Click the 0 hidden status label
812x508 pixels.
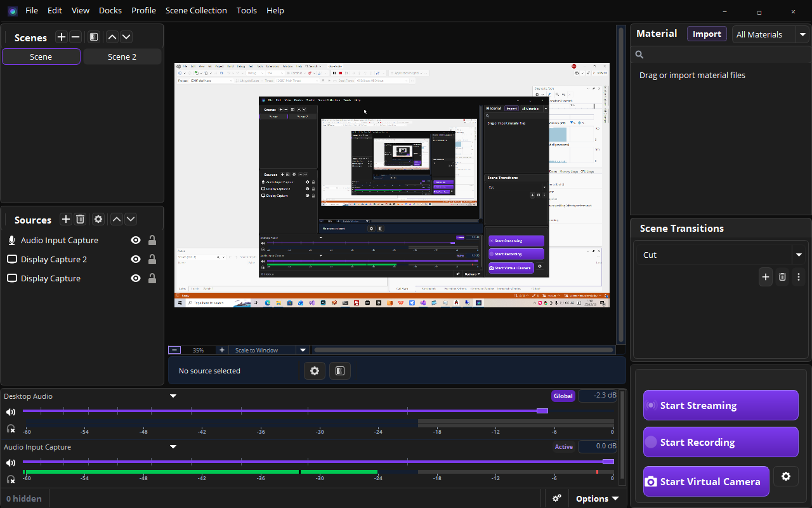click(x=24, y=498)
